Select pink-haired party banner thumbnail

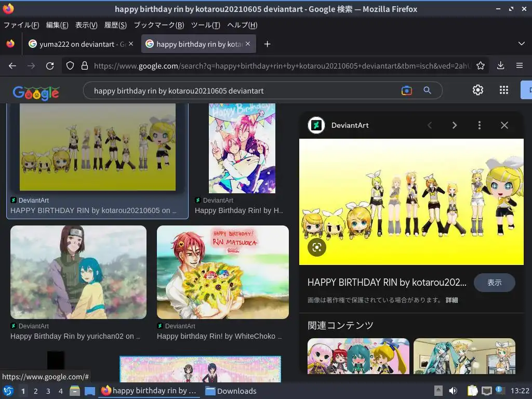[242, 148]
